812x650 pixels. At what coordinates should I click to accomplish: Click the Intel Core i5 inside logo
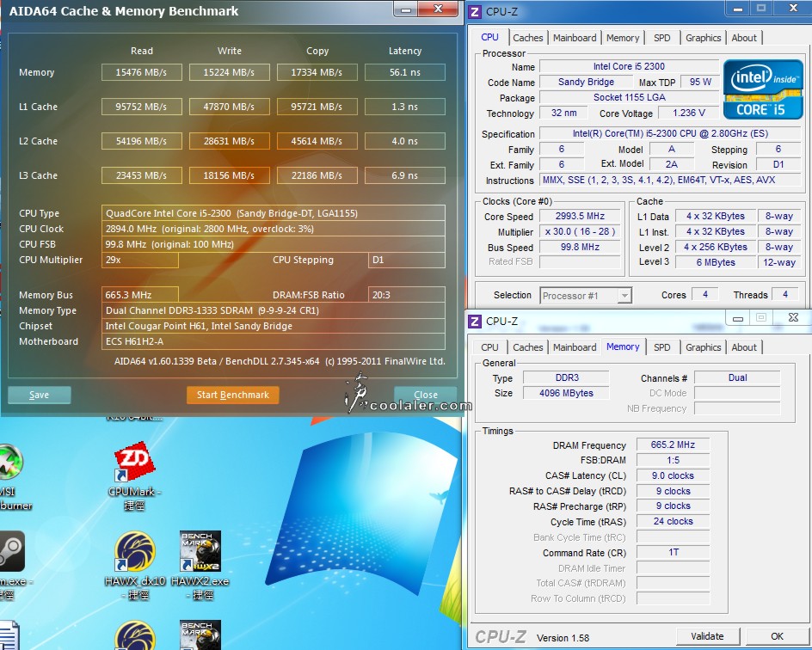point(763,89)
